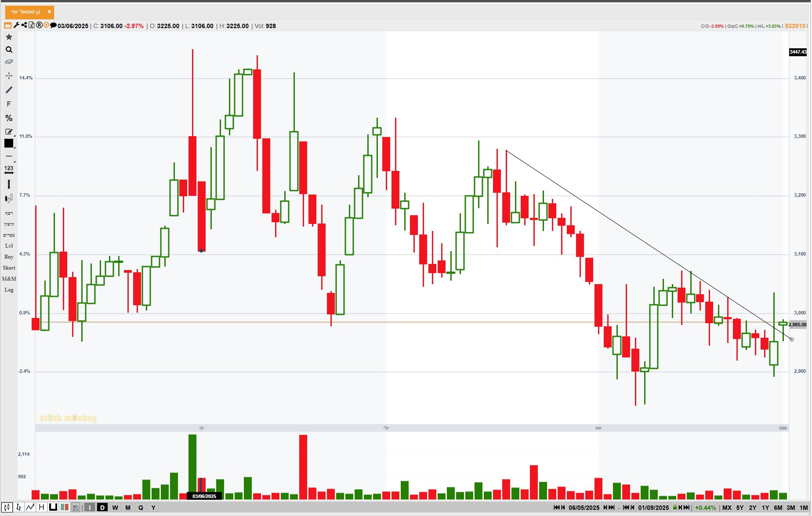Select the vertical arrow line tool
Image resolution: width=812 pixels, height=516 pixels.
[9, 184]
